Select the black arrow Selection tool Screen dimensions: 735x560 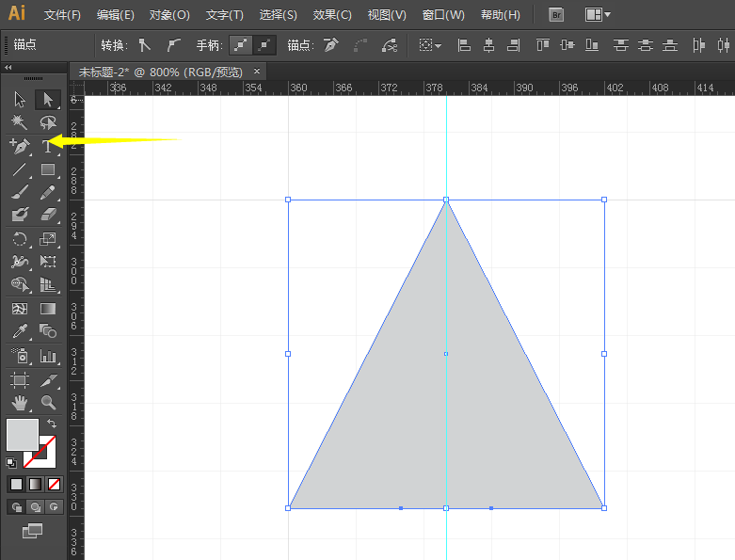pos(20,100)
